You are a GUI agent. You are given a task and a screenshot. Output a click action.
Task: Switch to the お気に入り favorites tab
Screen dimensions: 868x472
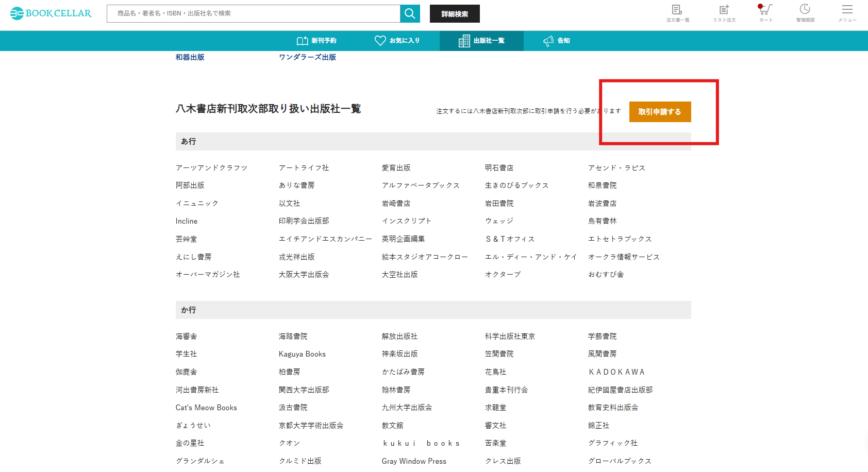tap(398, 41)
